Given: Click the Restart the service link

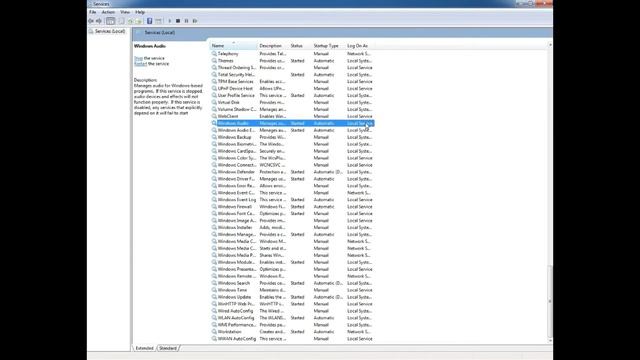Looking at the screenshot, I should [x=140, y=64].
